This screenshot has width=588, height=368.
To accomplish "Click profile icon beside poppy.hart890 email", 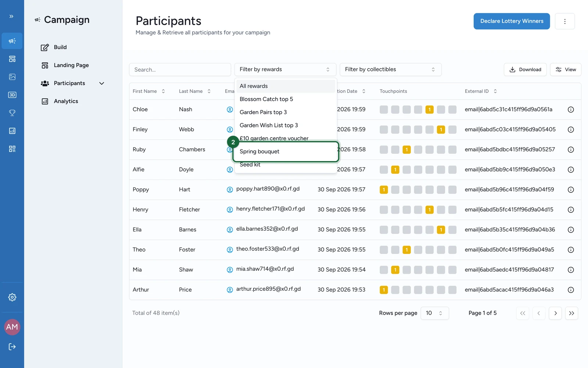I will tap(230, 190).
